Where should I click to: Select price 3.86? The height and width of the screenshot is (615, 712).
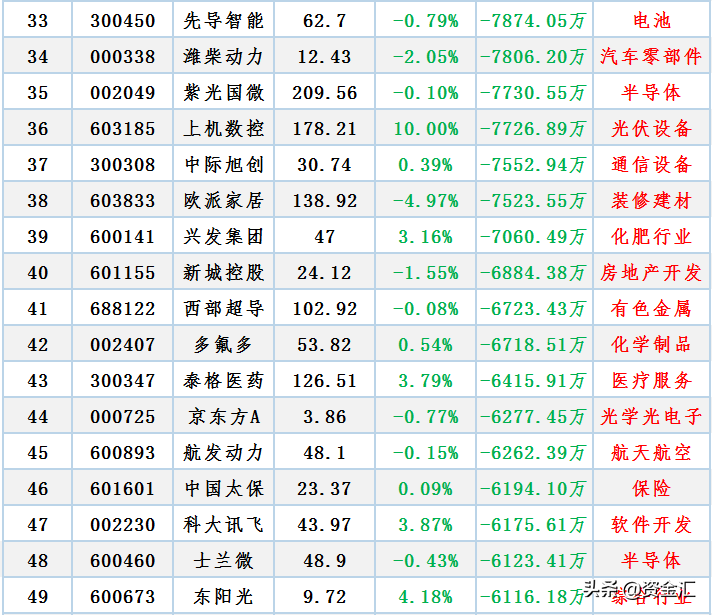pos(324,417)
